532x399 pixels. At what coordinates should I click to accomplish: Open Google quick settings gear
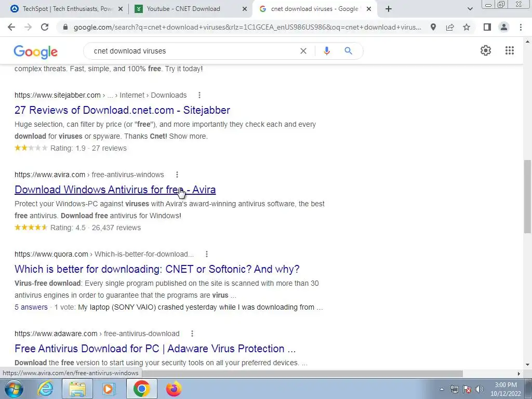pos(486,50)
